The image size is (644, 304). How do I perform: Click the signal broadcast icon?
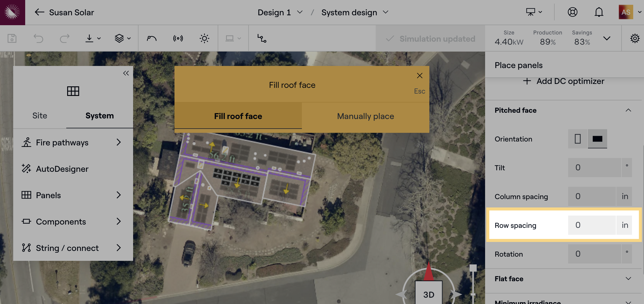point(178,38)
